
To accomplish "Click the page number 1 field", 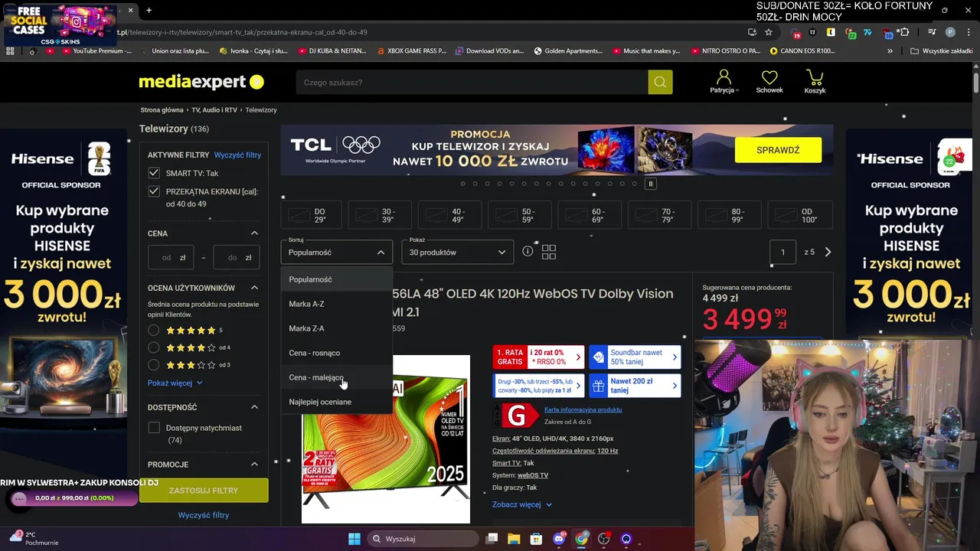I will [782, 252].
